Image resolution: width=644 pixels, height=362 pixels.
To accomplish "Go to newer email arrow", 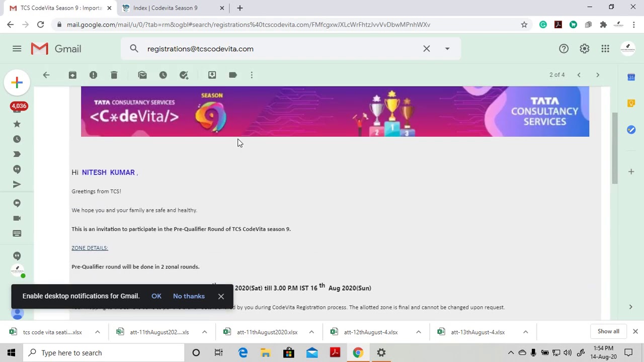I will point(579,75).
